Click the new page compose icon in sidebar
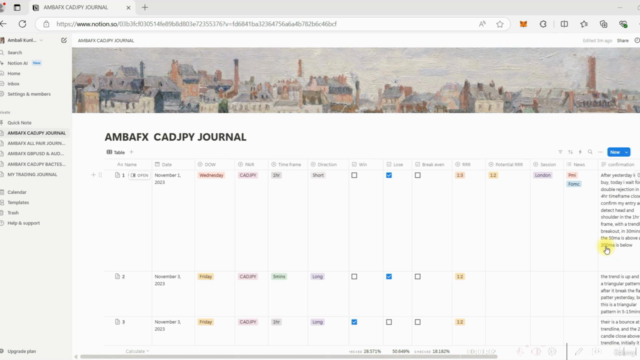 click(64, 40)
